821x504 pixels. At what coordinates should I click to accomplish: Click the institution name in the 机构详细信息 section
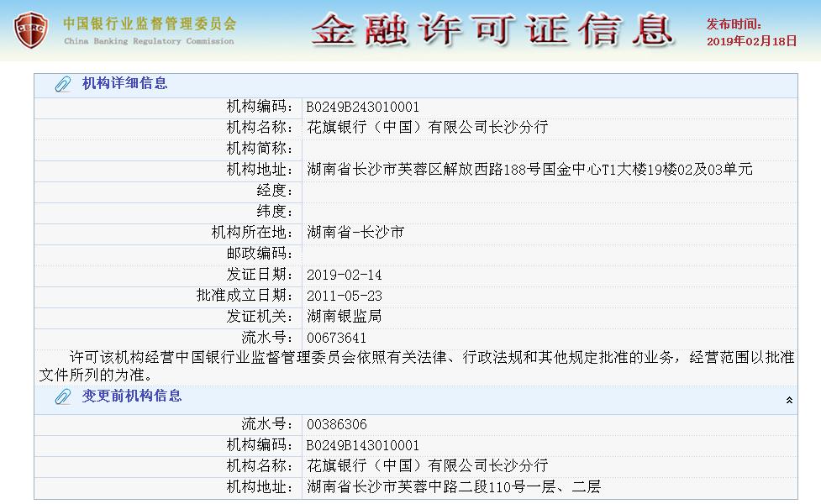point(427,127)
